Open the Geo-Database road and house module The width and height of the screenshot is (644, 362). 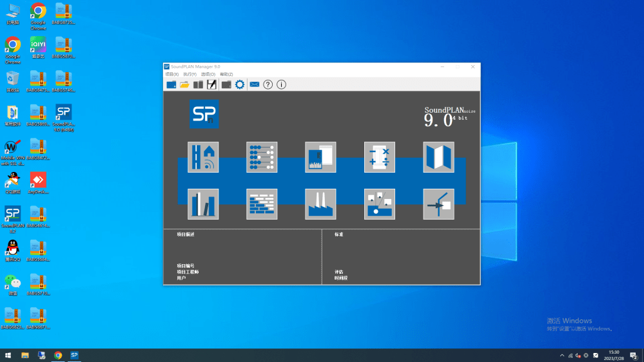[x=203, y=157]
